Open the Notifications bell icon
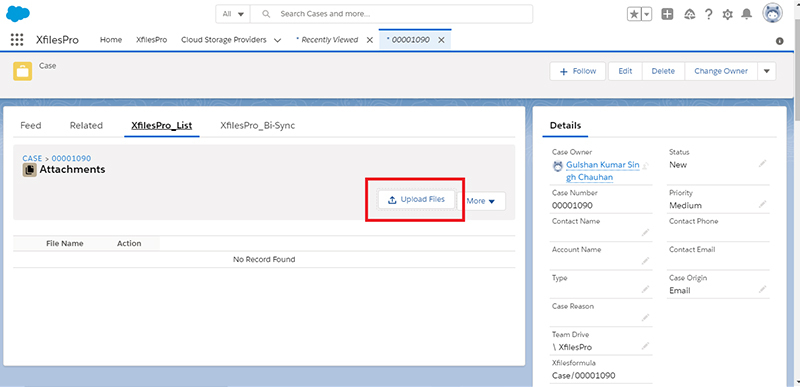 [x=746, y=14]
